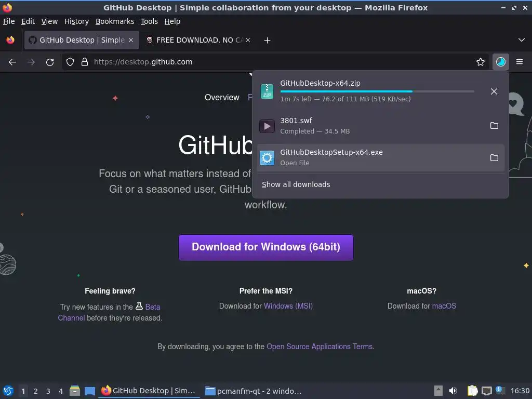Switch to the FREE DOWNLOAD tab
Image resolution: width=532 pixels, height=399 pixels.
[x=199, y=40]
